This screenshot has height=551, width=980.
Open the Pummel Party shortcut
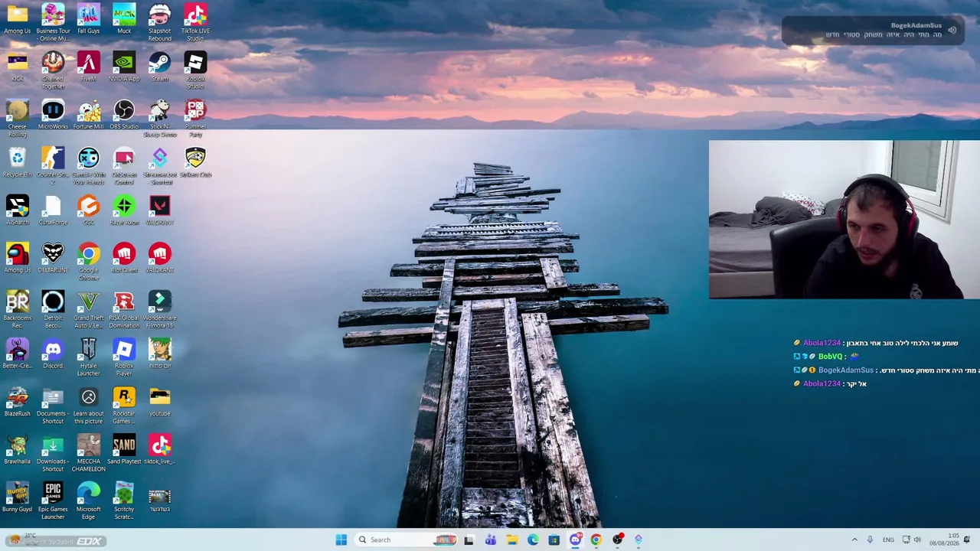click(x=195, y=119)
